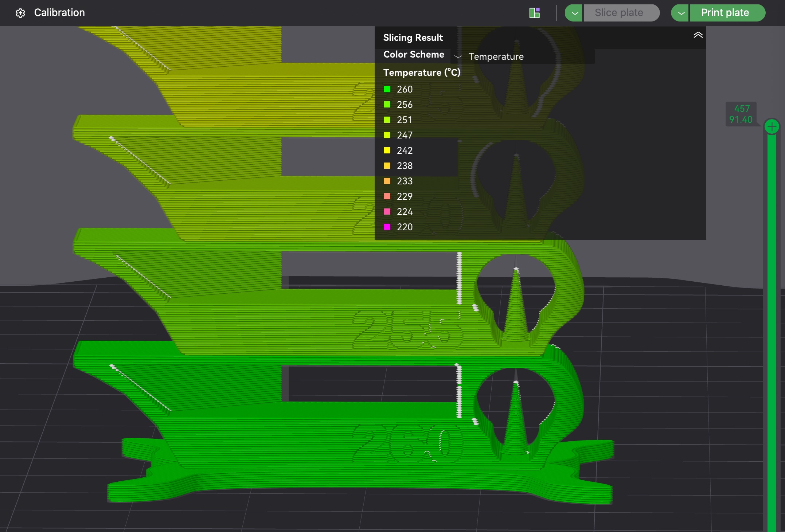785x532 pixels.
Task: Toggle the 233 orange temperature swatch
Action: 387,181
